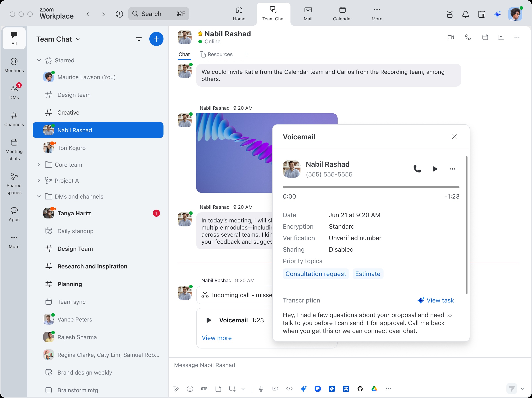Open DMs in the sidebar

coord(14,92)
